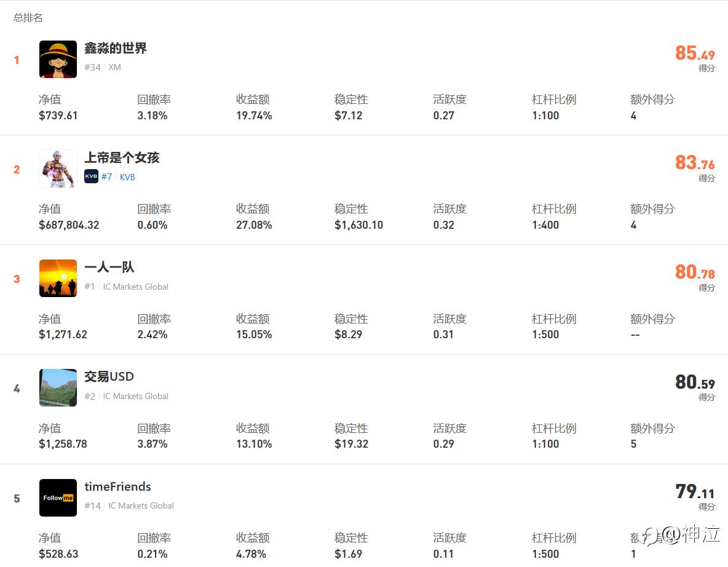
Task: Click timeFriends leverage 1:500
Action: click(545, 554)
